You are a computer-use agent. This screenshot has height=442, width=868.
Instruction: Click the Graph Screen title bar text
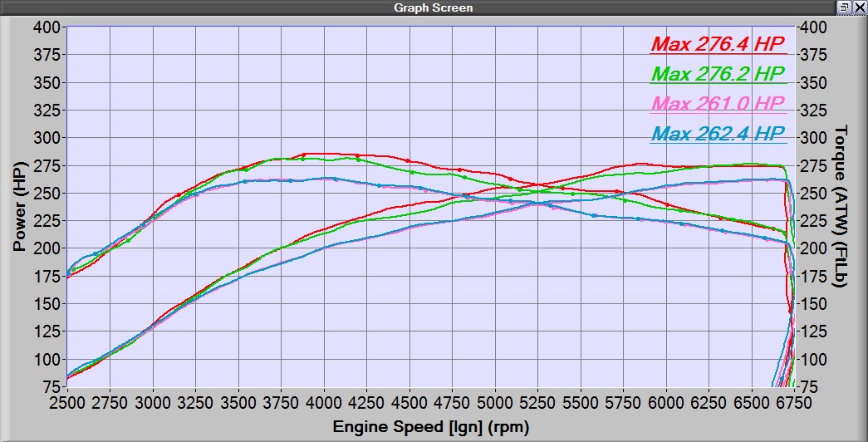pos(434,7)
